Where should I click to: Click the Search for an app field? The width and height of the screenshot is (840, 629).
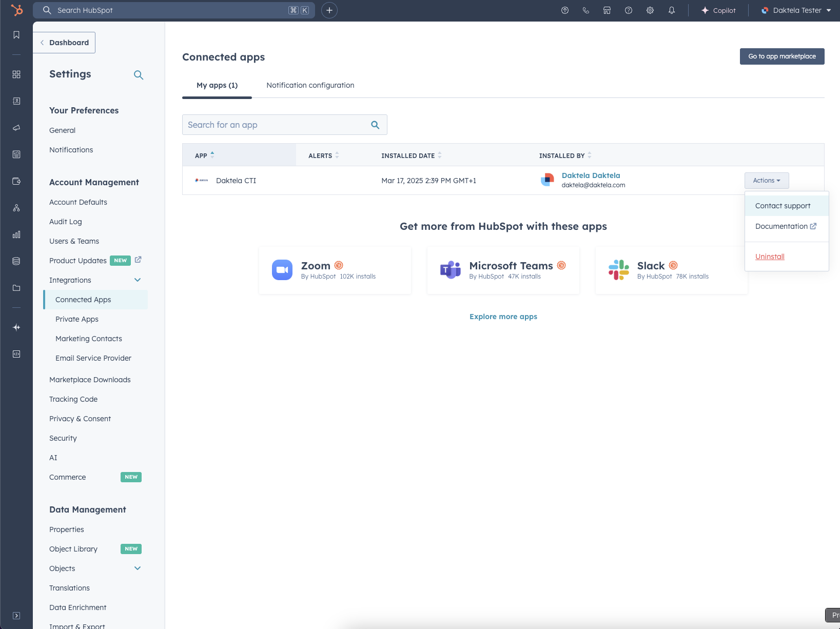pos(277,125)
